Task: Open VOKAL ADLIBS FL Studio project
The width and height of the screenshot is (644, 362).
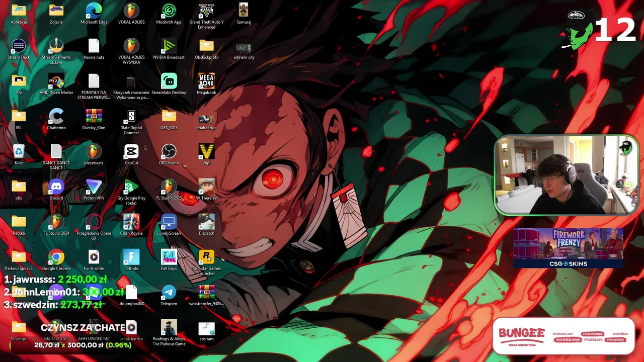Action: click(x=131, y=14)
